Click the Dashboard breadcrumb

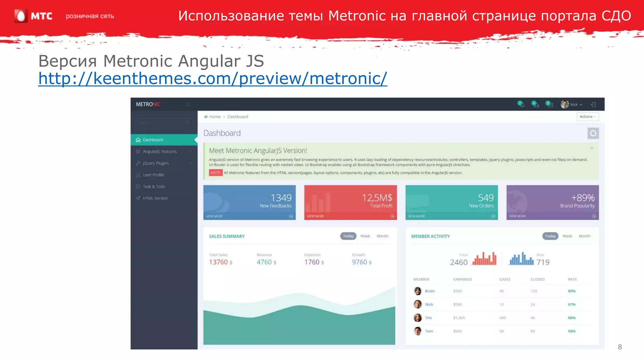[238, 117]
